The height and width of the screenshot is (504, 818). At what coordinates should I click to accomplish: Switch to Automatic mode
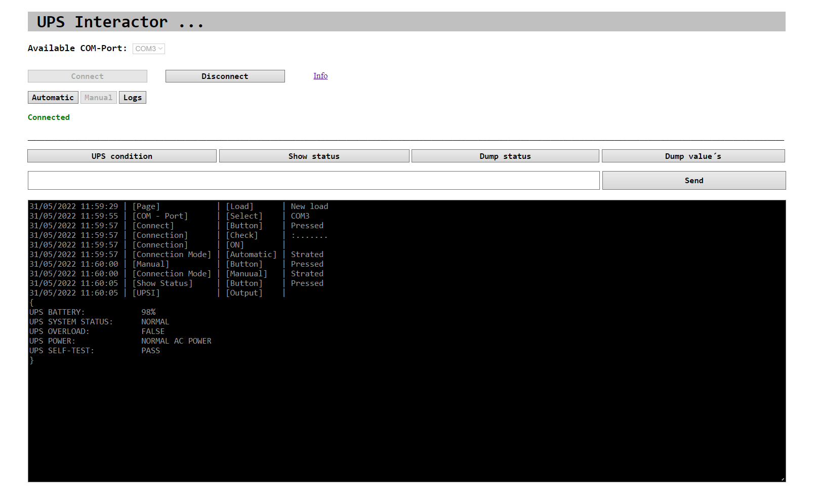[x=53, y=98]
